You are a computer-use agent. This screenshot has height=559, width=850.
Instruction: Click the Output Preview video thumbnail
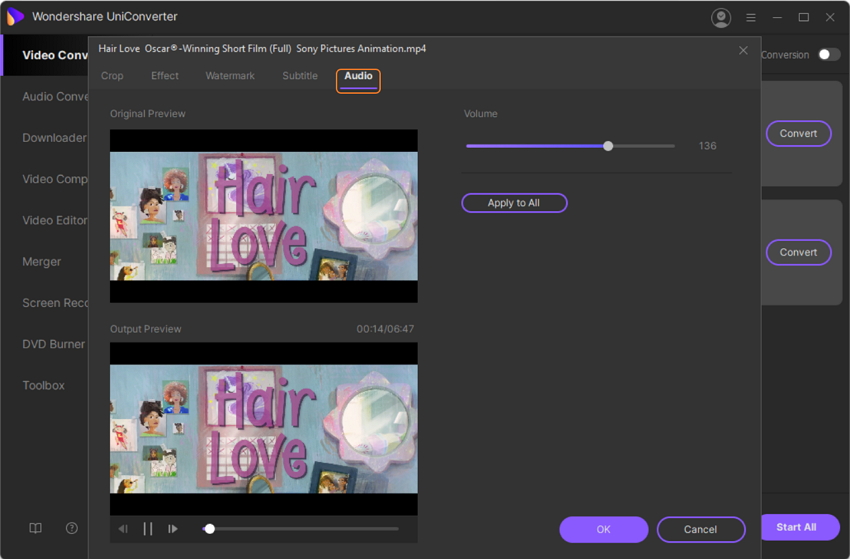click(263, 429)
